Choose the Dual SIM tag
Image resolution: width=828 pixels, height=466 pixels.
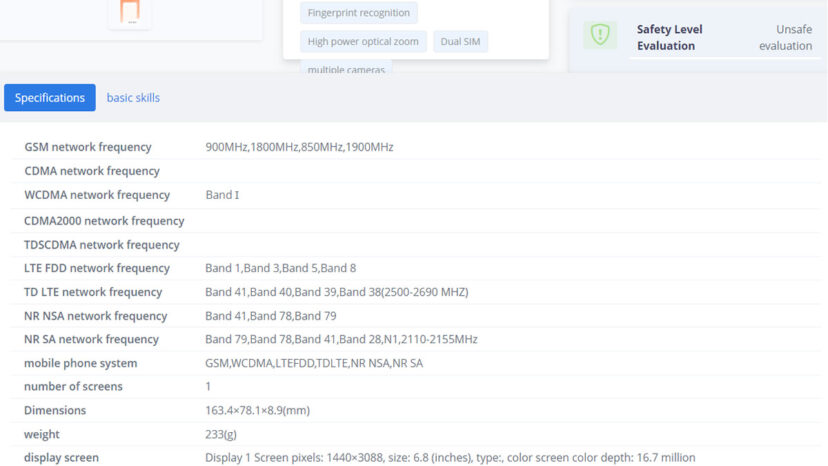pyautogui.click(x=460, y=42)
